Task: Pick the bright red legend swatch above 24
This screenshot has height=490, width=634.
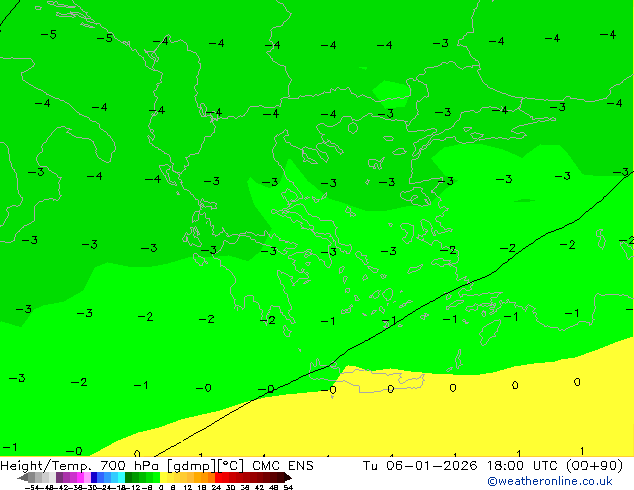Action: click(218, 477)
